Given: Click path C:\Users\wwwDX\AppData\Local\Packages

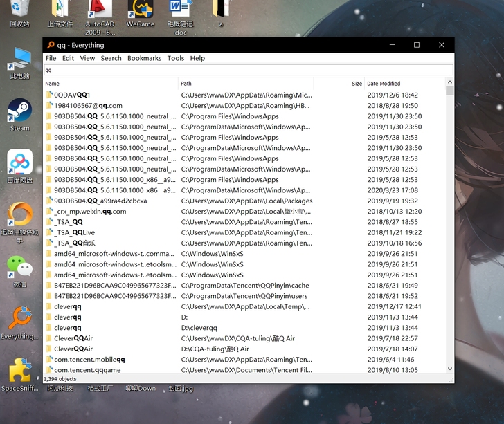Looking at the screenshot, I should tap(246, 201).
